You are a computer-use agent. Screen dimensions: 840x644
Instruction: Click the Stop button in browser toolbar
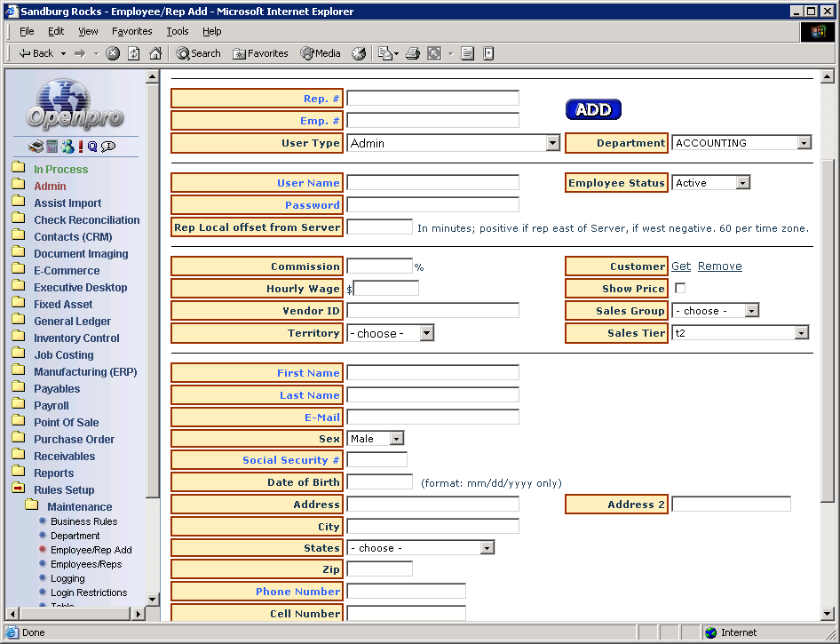[113, 53]
